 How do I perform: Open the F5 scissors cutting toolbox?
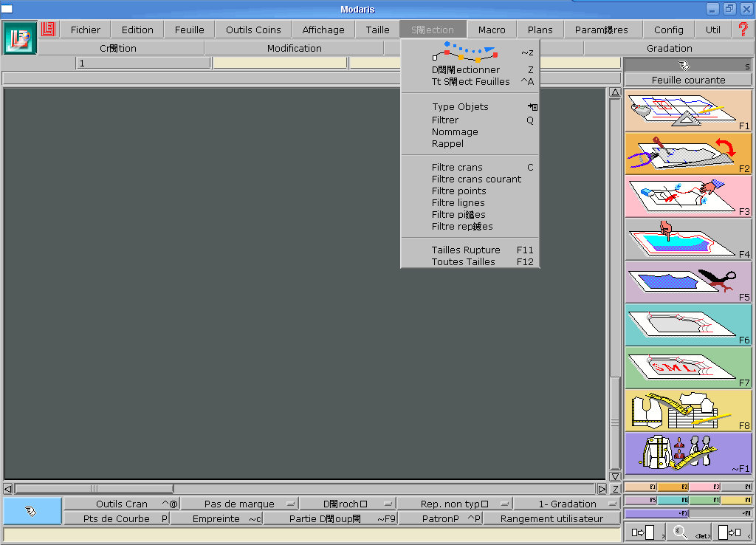point(688,282)
